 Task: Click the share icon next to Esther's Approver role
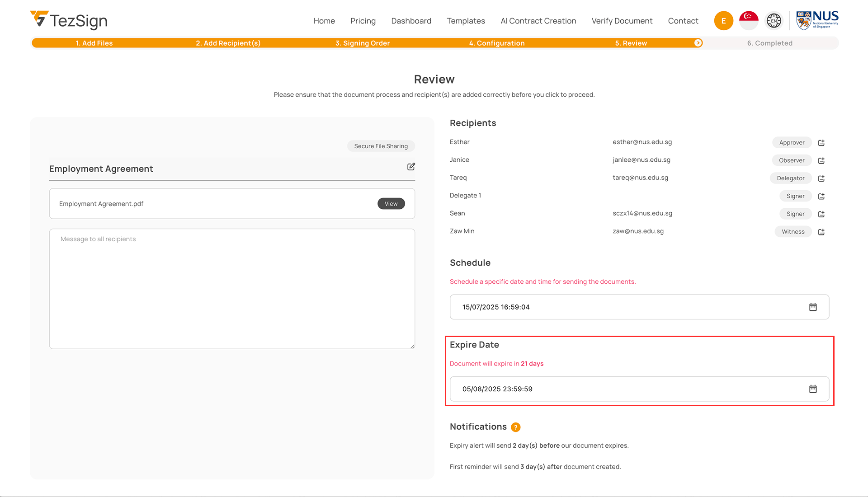[821, 143]
